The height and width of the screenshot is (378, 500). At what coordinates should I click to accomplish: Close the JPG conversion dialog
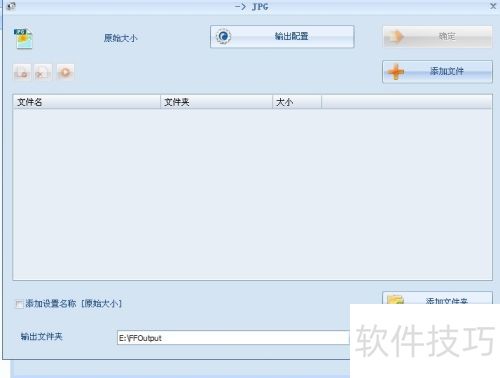point(493,6)
